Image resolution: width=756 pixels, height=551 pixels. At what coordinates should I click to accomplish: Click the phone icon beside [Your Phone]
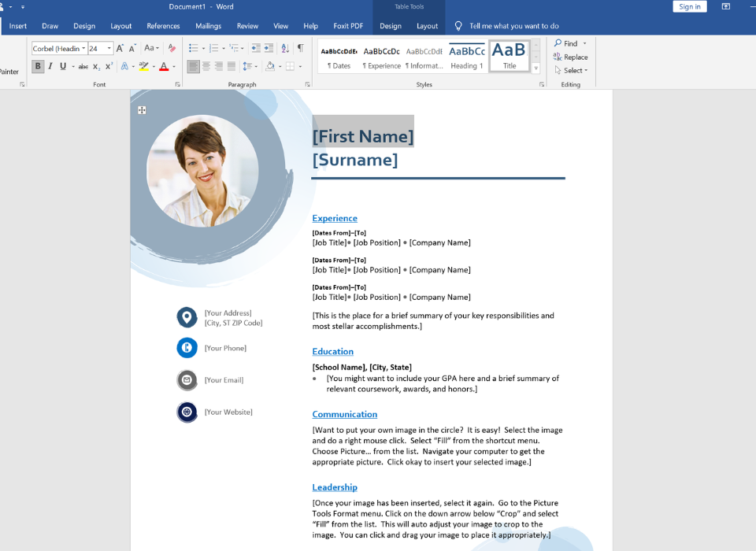click(187, 348)
